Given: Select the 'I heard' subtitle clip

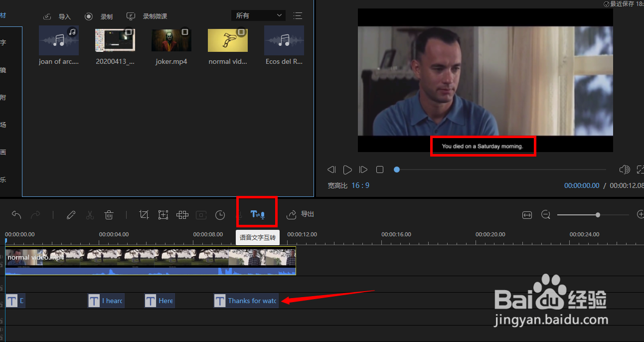Looking at the screenshot, I should click(106, 301).
